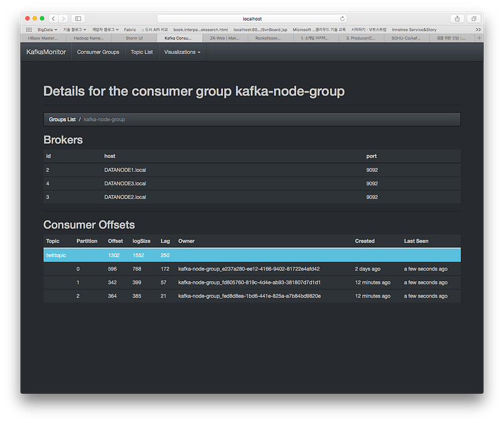Click the localhost address bar
Screen dimensions: 504x423
[252, 19]
